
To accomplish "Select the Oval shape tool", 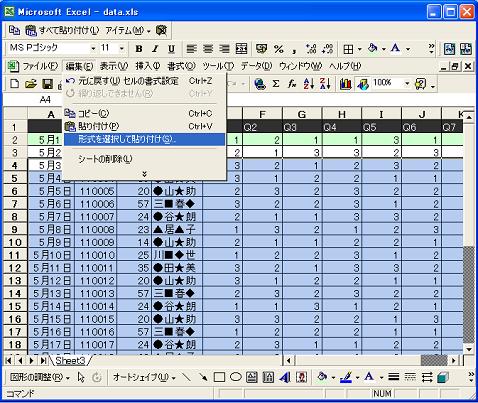I will point(235,377).
